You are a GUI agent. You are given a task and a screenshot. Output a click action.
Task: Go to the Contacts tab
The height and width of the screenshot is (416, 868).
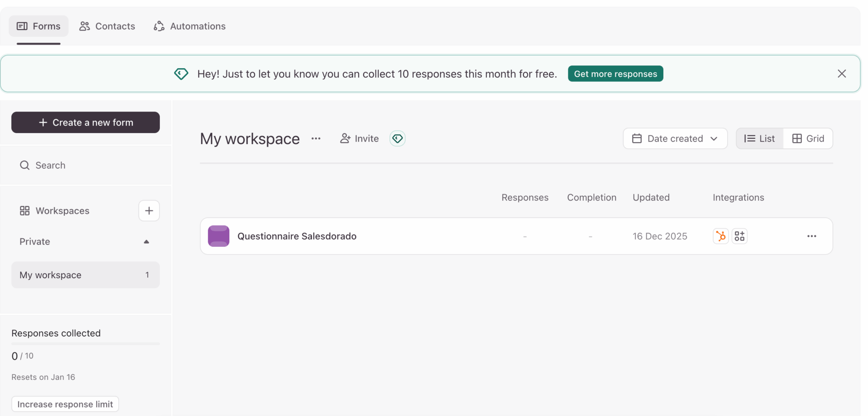pos(107,26)
